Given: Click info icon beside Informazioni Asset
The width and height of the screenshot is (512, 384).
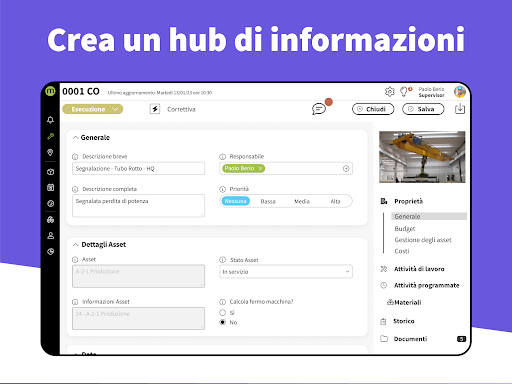Looking at the screenshot, I should click(x=75, y=302).
